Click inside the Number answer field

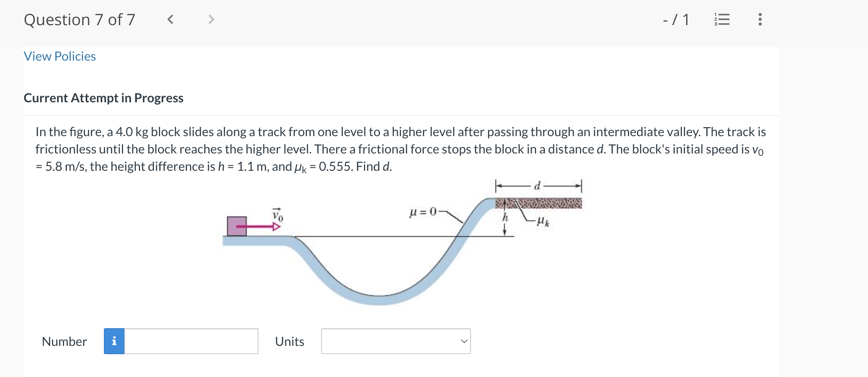pos(191,341)
